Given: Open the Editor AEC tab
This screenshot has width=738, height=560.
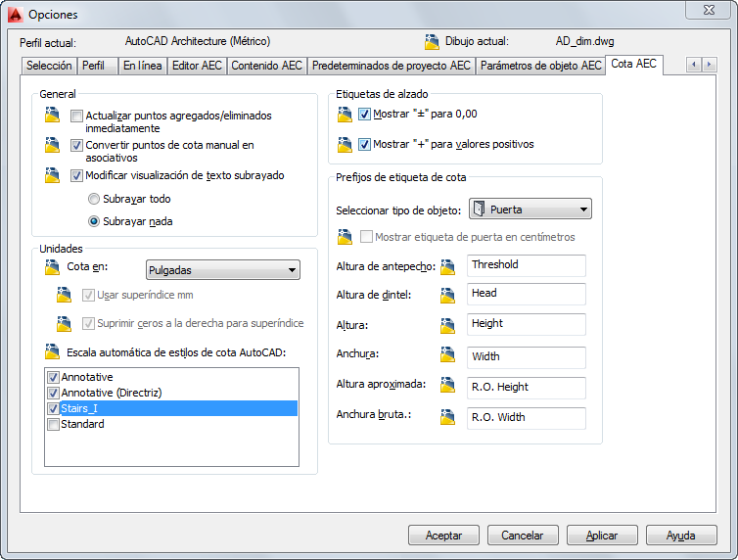Looking at the screenshot, I should pos(197,66).
